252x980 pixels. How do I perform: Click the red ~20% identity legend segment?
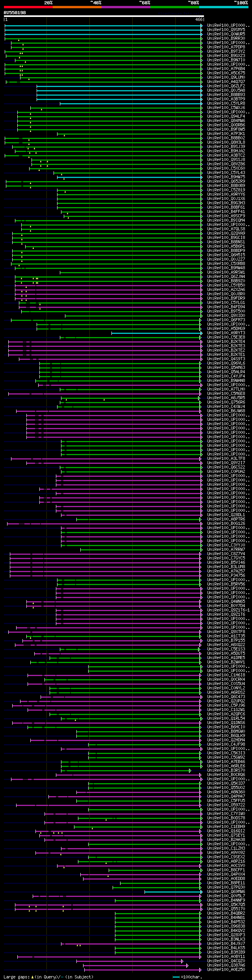tap(28, 7)
